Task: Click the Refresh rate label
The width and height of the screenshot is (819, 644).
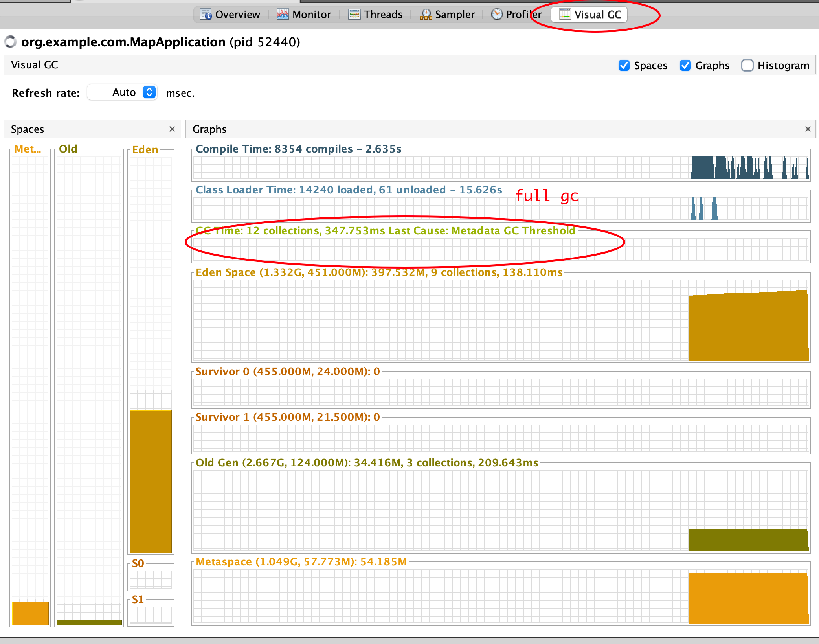Action: 46,93
